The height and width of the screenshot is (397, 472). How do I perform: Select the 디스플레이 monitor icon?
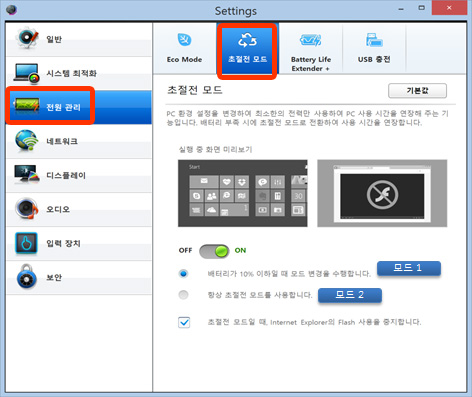27,174
